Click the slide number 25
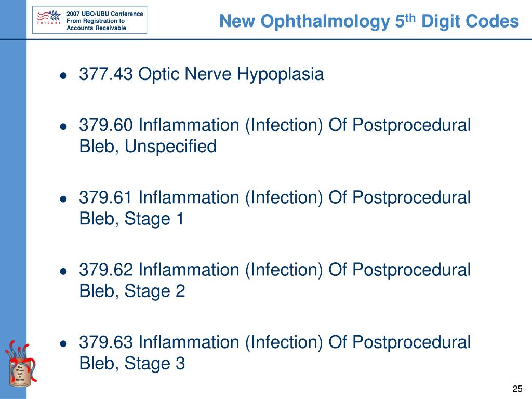532x399 pixels. (x=517, y=389)
